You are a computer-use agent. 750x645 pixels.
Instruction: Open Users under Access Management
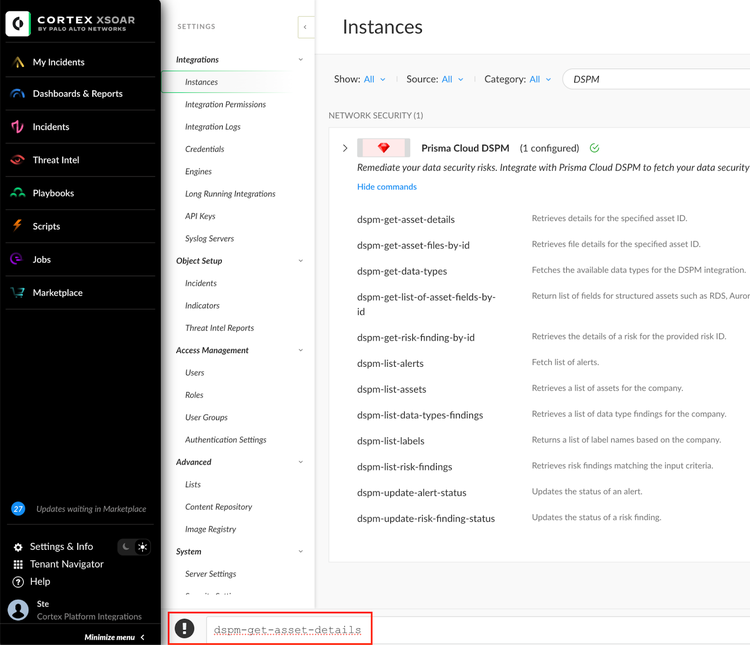(195, 373)
